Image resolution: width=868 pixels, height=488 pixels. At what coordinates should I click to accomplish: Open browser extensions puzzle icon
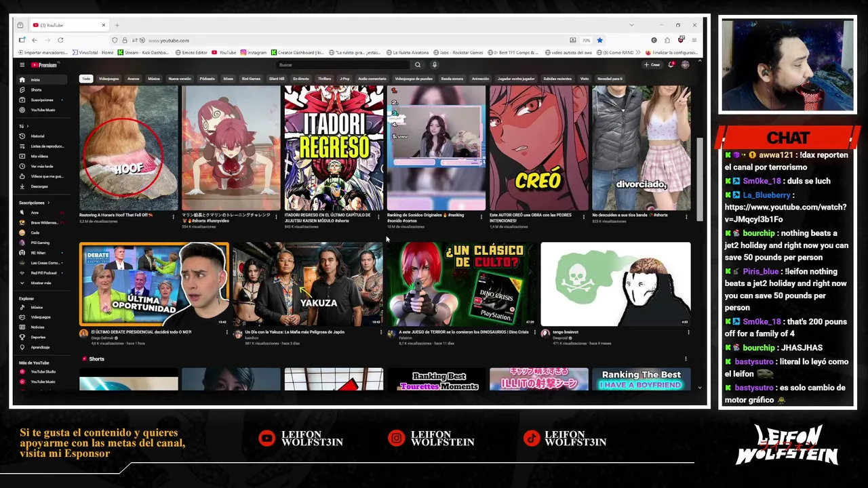667,40
